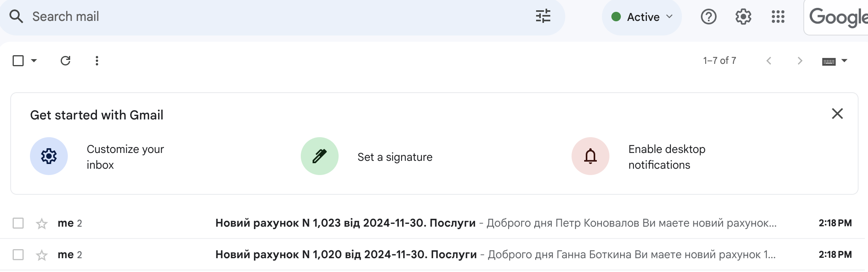Dismiss the Get started with Gmail card

pos(837,114)
